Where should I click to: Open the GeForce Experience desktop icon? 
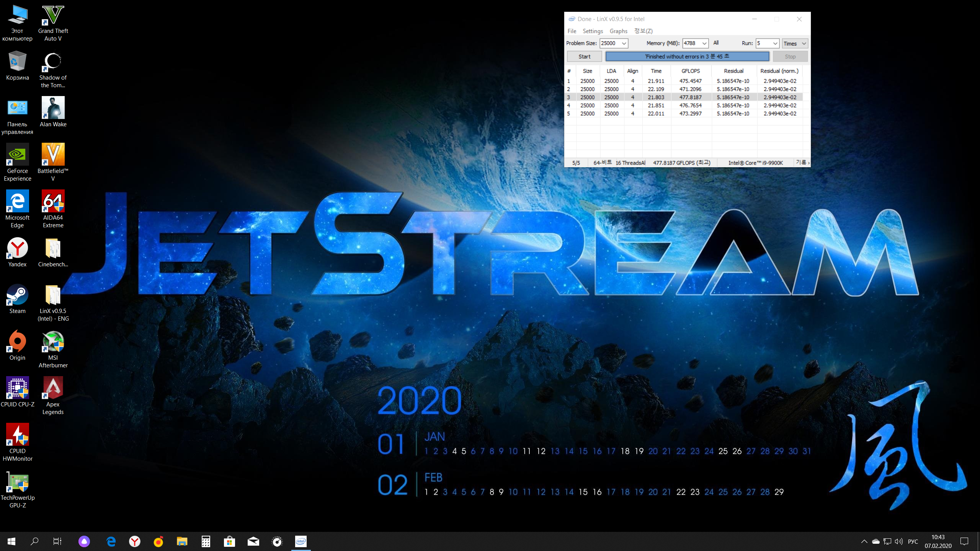click(x=17, y=155)
